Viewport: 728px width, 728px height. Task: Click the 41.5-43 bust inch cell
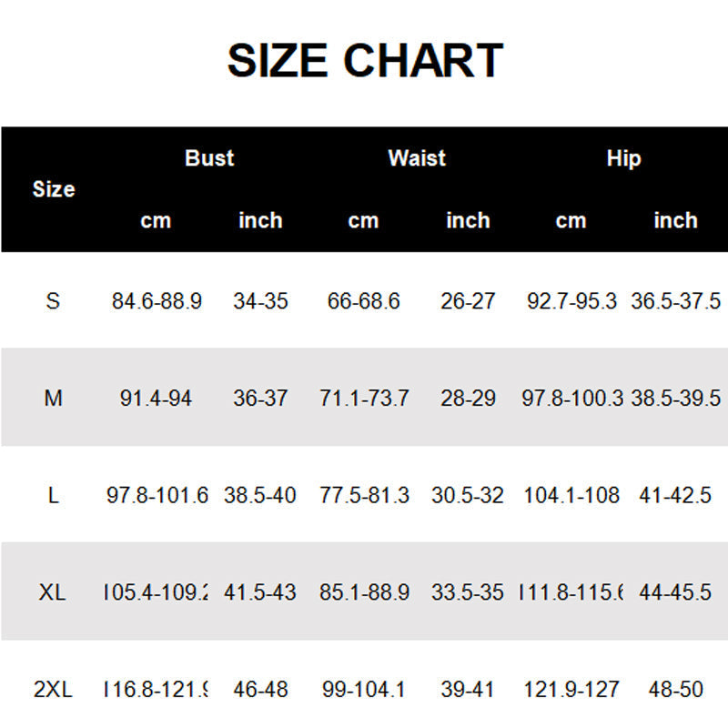(260, 592)
